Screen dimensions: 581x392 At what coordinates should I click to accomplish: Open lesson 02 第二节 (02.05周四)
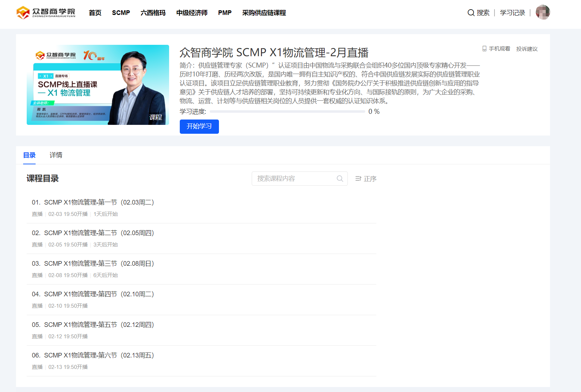click(201, 239)
